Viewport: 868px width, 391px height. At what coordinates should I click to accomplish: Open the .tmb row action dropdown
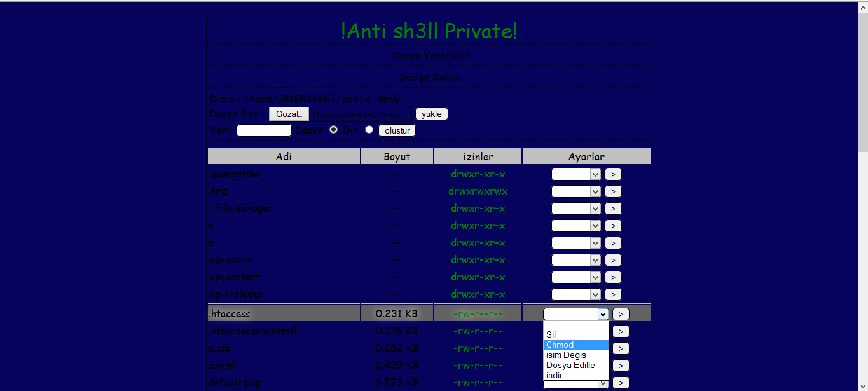(576, 191)
